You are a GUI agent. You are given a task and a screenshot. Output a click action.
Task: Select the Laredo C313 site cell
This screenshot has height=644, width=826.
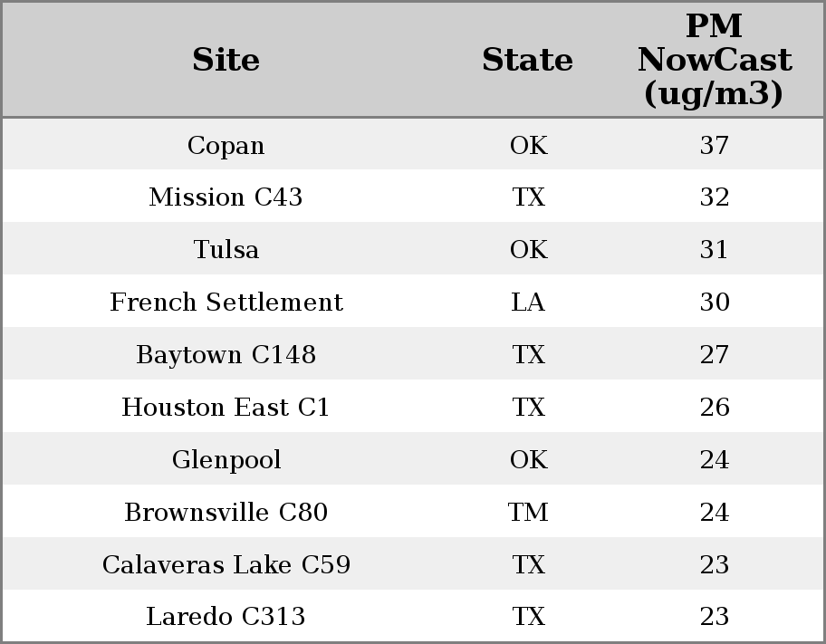coord(226,617)
